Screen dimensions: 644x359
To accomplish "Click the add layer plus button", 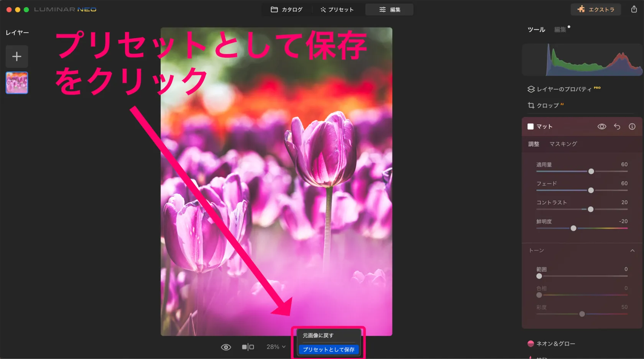I will [x=16, y=57].
